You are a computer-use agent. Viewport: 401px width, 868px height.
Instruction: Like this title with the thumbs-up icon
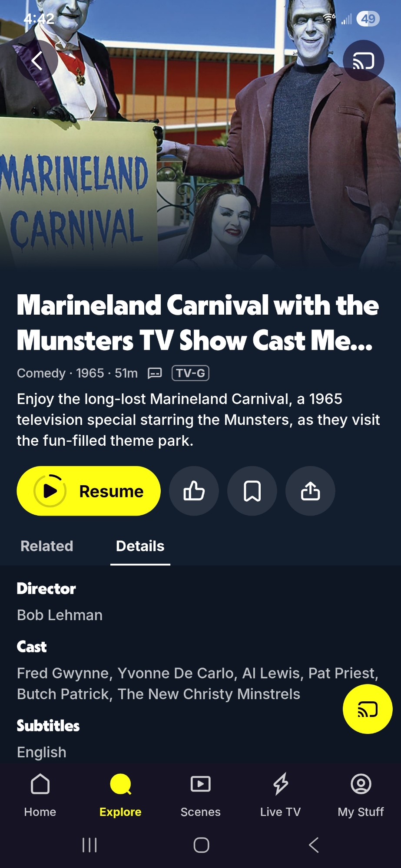coord(194,491)
